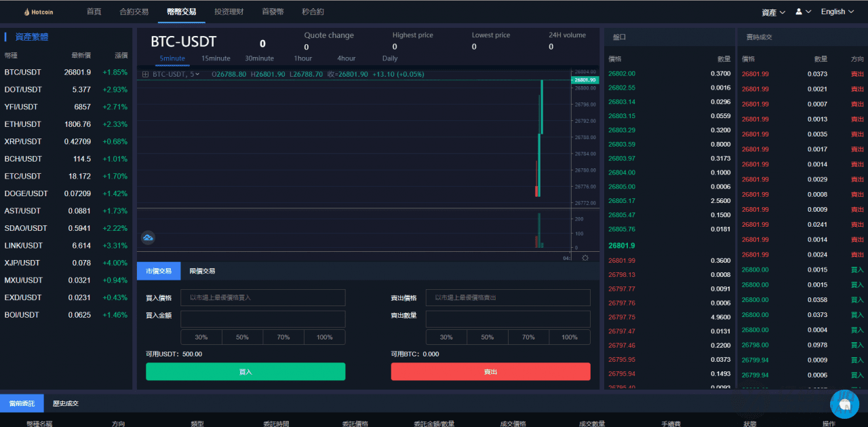Set buy amount to 100%

pyautogui.click(x=325, y=337)
